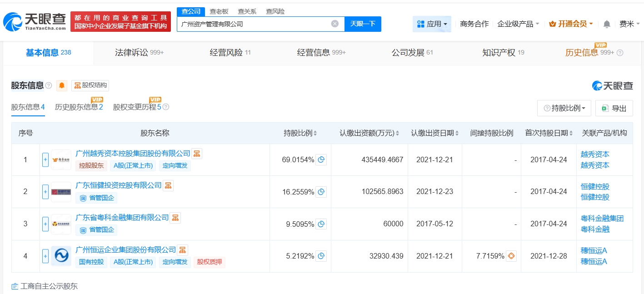Image resolution: width=644 pixels, height=294 pixels.
Task: Select the 查老板 search tab
Action: tap(219, 12)
